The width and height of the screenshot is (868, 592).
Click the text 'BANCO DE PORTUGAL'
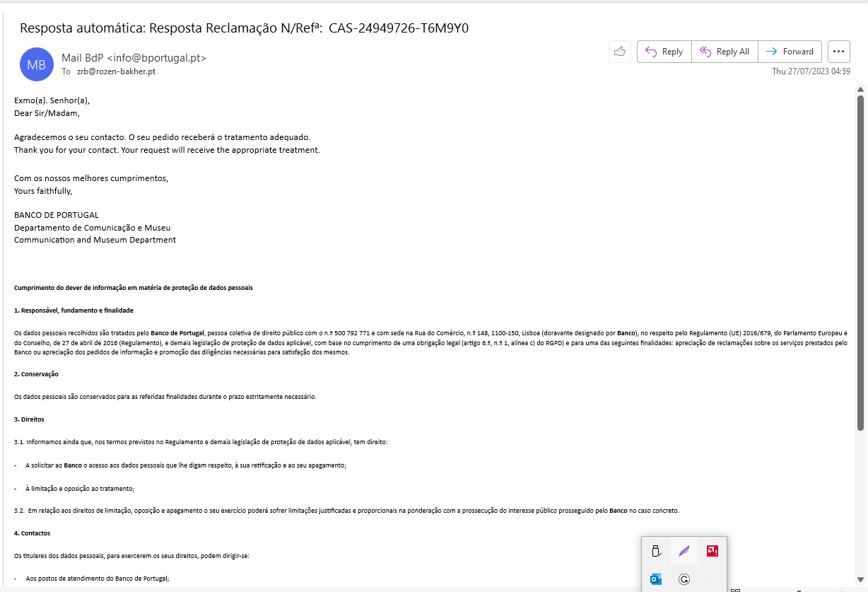[57, 215]
